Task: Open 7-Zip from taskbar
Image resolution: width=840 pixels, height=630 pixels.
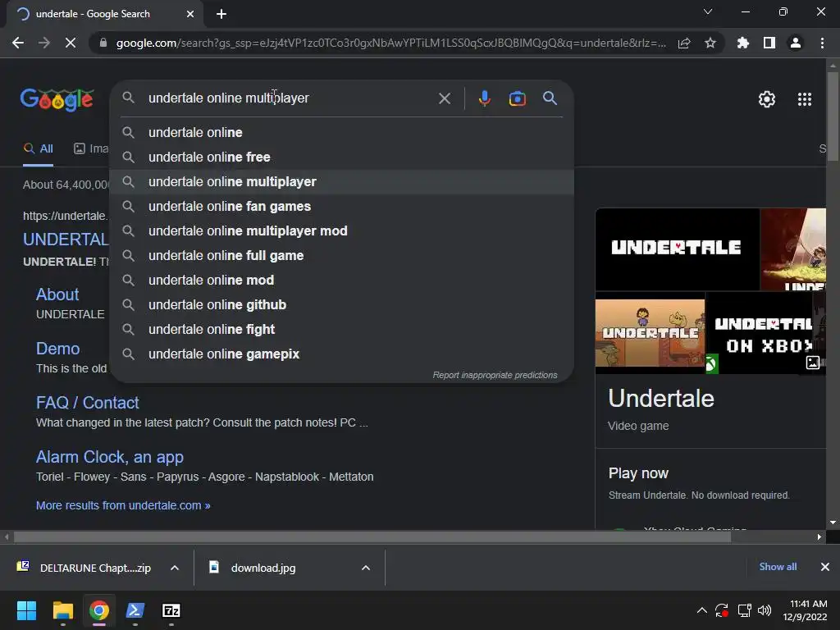Action: click(x=171, y=610)
